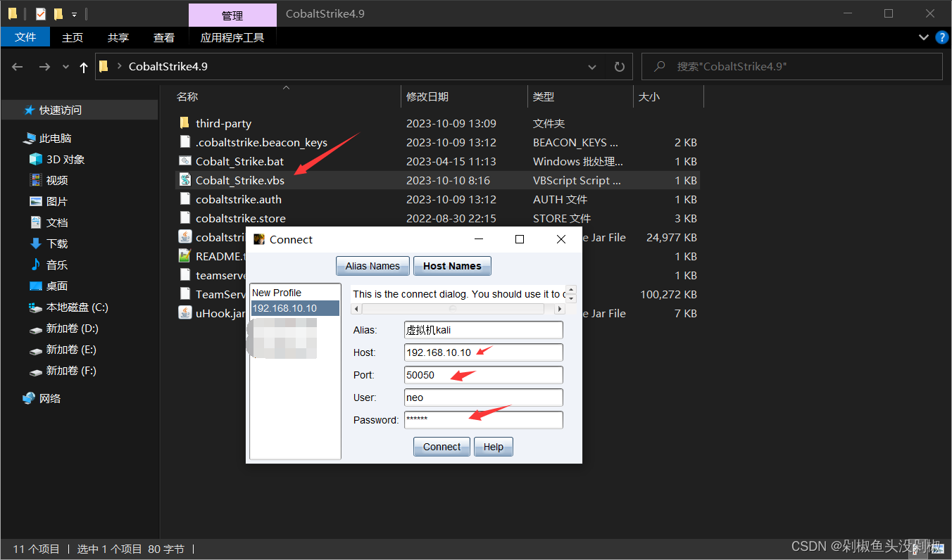Click the CobaltStrike4.9 search box
This screenshot has width=952, height=560.
pos(792,67)
